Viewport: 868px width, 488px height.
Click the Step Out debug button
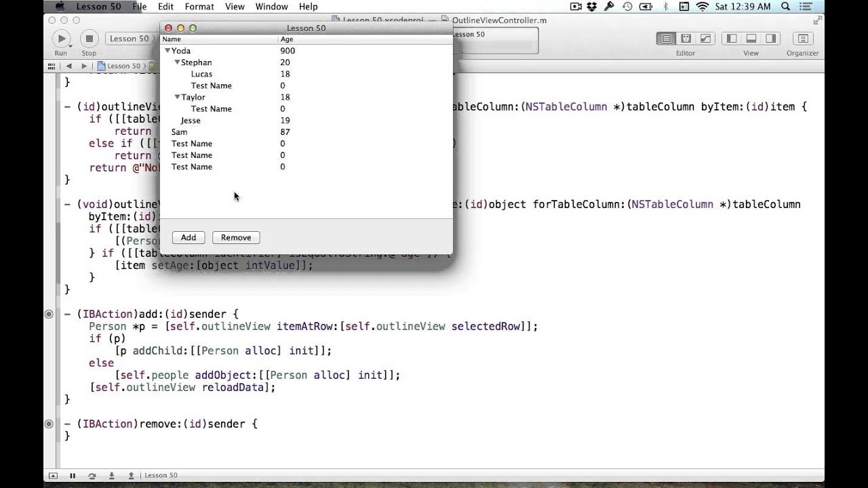[131, 476]
